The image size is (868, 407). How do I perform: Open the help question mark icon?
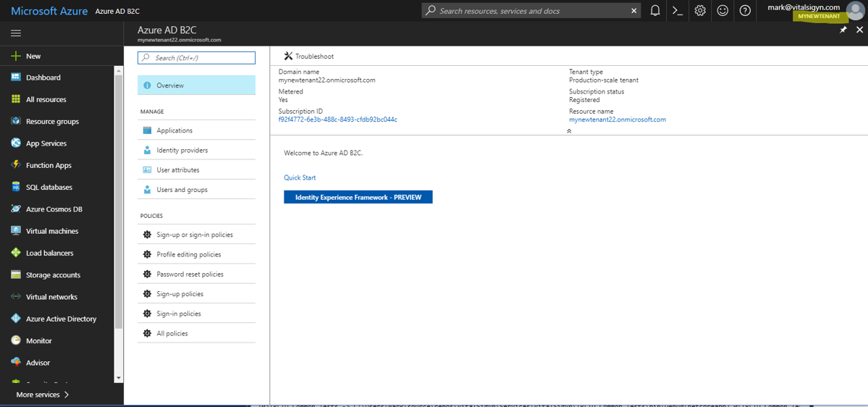coord(745,11)
